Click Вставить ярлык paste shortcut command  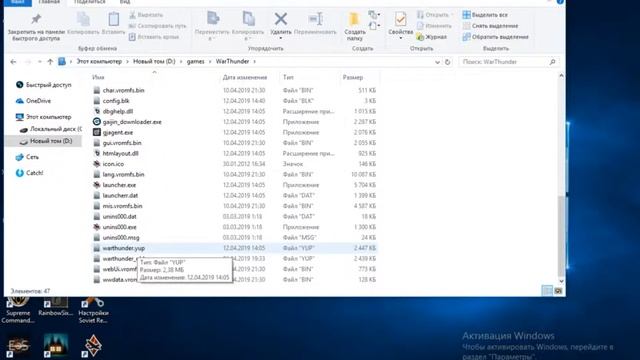point(153,37)
